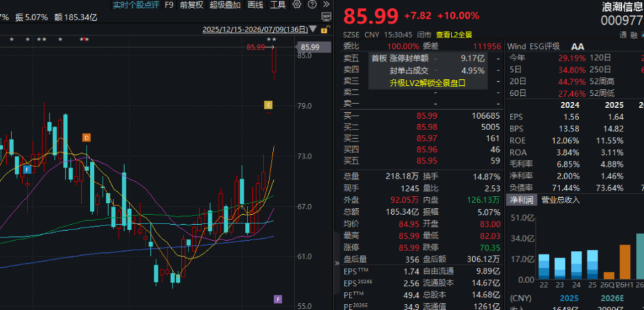Viewport: 644px width, 310px height.
Task: Click the 开盘 value 83.00
Action: pos(490,224)
